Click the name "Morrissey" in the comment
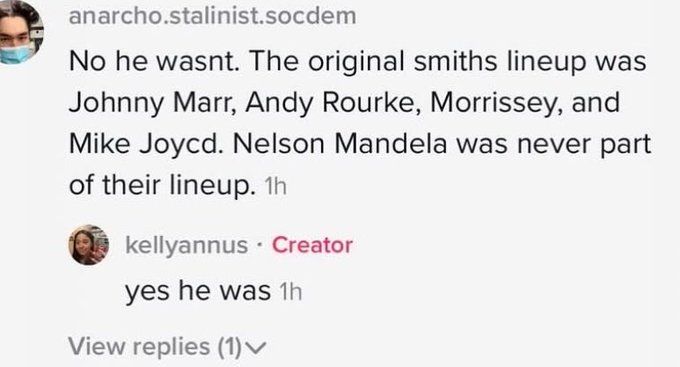 coord(497,103)
